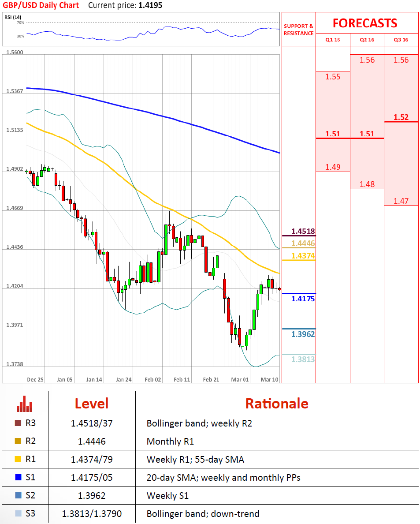Click the resistance level label 1.4374
The width and height of the screenshot is (420, 524).
pyautogui.click(x=303, y=256)
